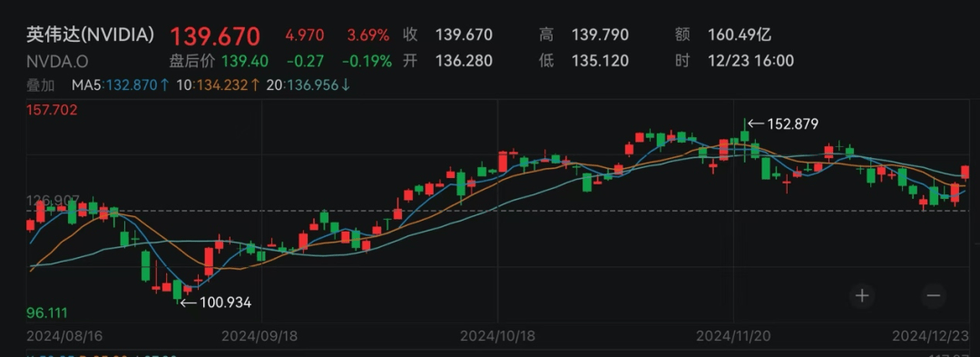Click the 低 135.120 low price
This screenshot has width=980, height=357.
click(583, 61)
